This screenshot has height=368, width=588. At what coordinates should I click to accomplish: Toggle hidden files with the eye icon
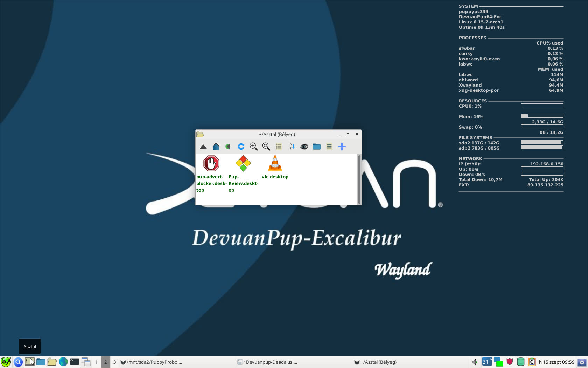tap(304, 146)
